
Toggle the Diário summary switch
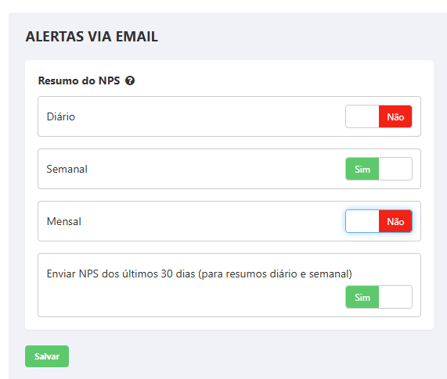click(379, 117)
